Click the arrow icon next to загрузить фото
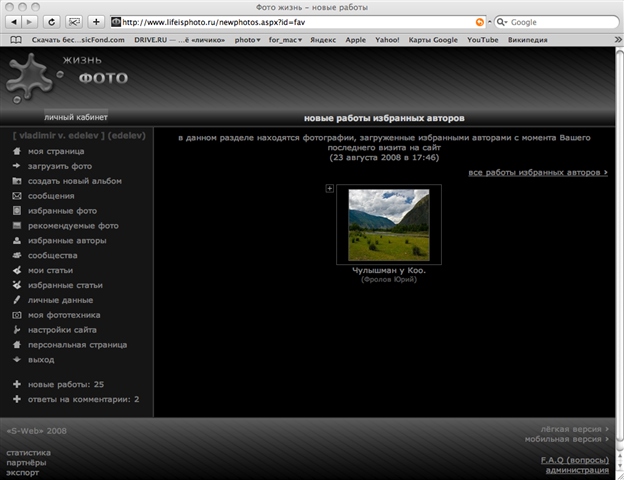624x480 pixels. click(17, 166)
